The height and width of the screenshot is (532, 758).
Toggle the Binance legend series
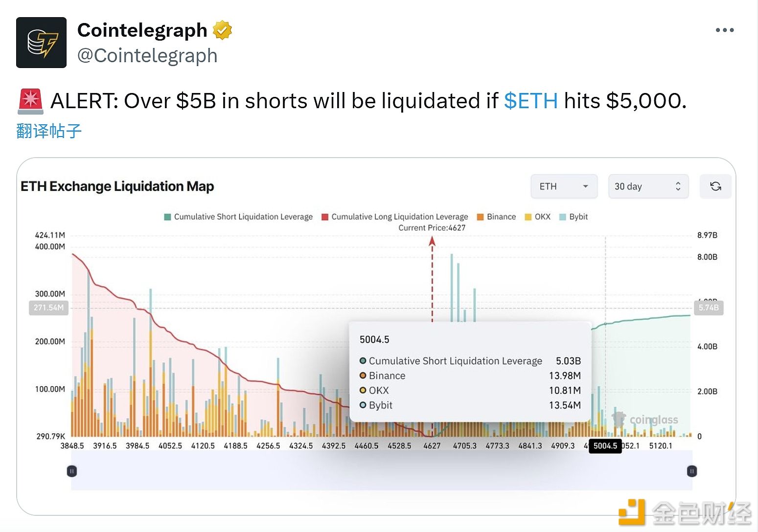click(x=496, y=217)
